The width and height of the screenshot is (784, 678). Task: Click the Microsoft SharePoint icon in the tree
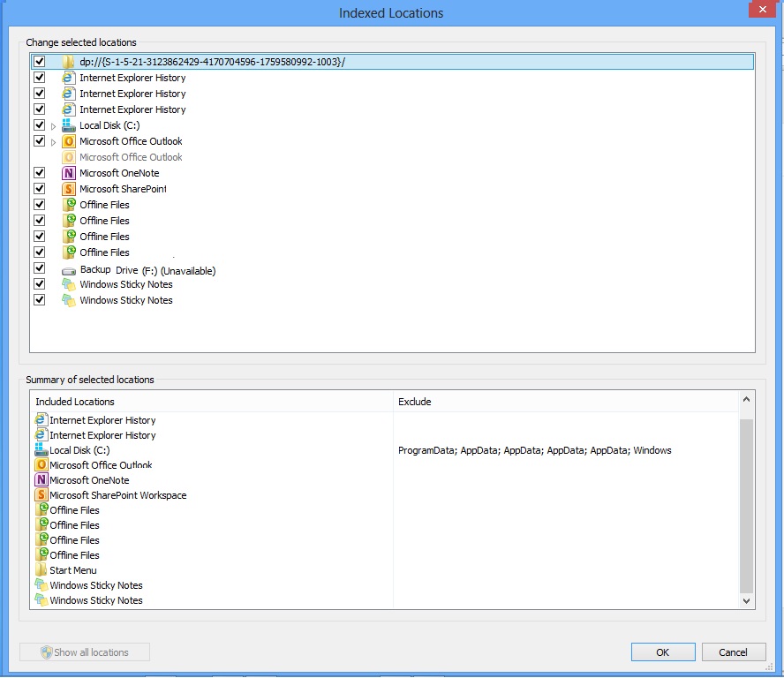[69, 189]
